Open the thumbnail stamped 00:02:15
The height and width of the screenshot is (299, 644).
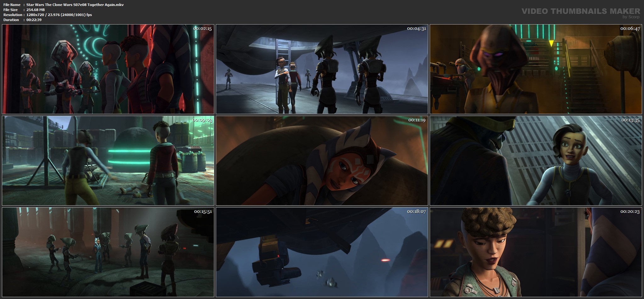coord(108,69)
